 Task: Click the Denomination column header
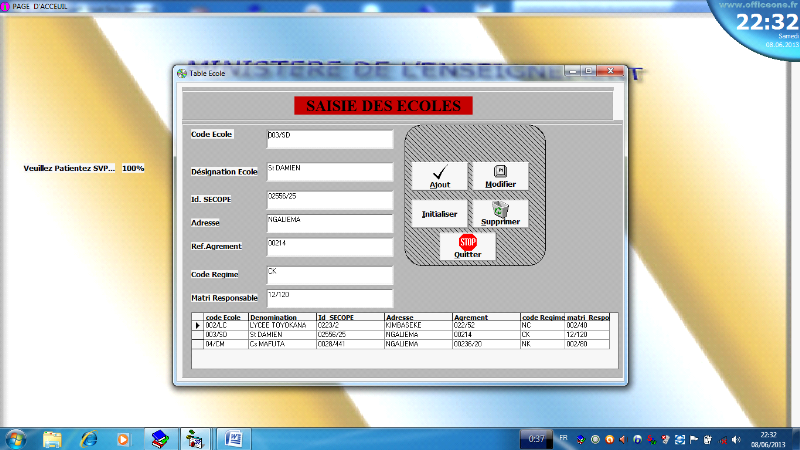click(x=274, y=317)
